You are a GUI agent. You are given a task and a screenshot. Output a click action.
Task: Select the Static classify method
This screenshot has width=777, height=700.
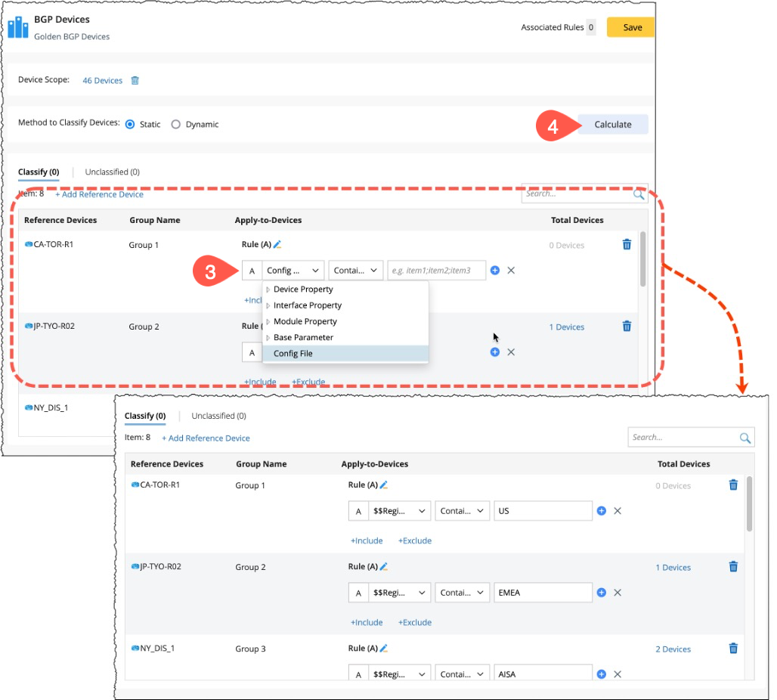click(x=130, y=125)
